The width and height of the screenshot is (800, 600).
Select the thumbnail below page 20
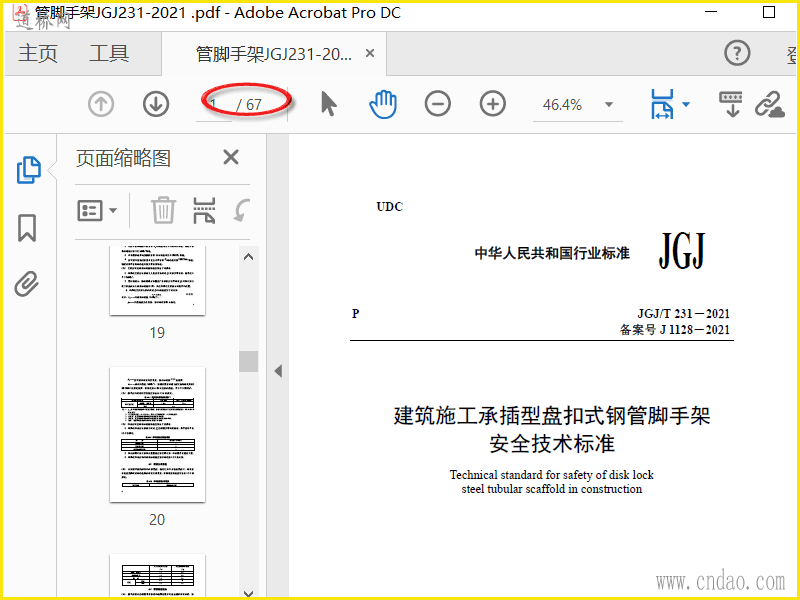click(157, 576)
